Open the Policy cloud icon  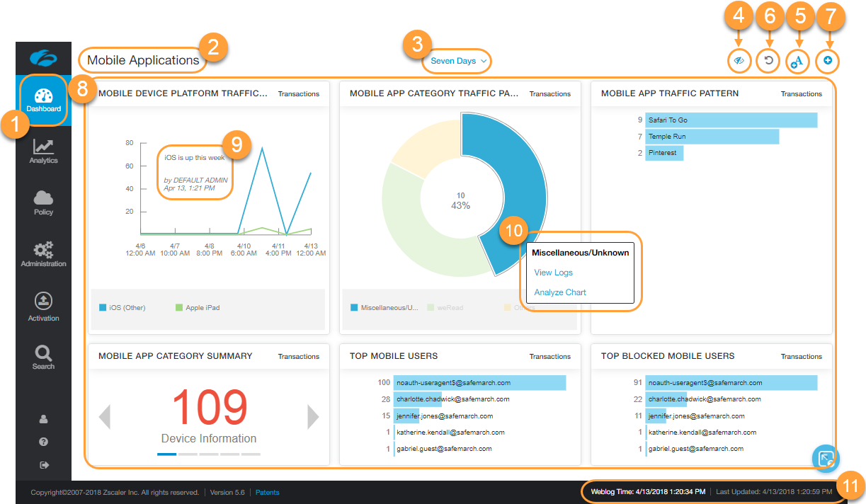pos(43,202)
